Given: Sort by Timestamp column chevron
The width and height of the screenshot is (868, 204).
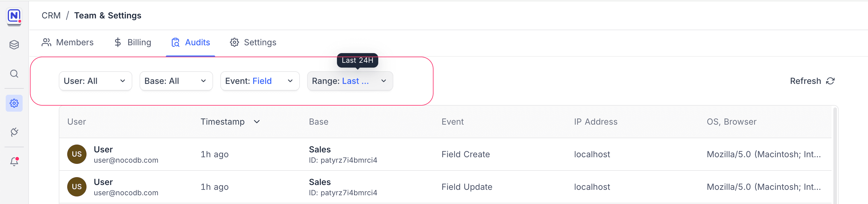Looking at the screenshot, I should (257, 122).
